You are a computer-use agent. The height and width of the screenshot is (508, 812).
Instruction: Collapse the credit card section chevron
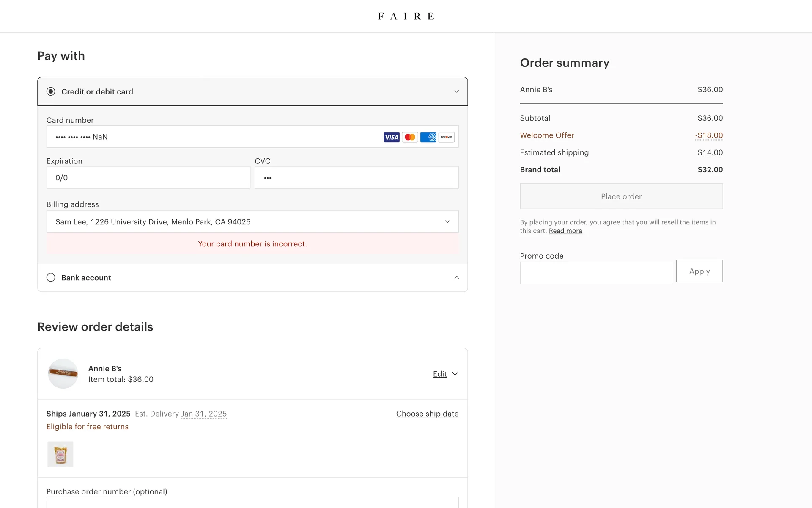[456, 91]
